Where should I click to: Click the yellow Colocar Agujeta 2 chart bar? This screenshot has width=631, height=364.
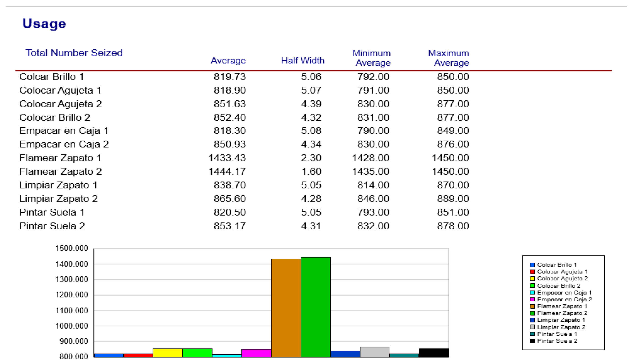tap(168, 353)
